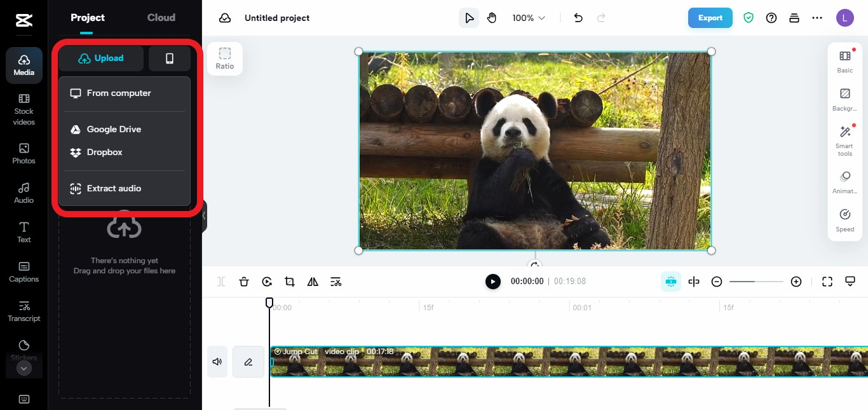Open the Captions panel
Viewport: 868px width, 410px height.
(x=24, y=271)
